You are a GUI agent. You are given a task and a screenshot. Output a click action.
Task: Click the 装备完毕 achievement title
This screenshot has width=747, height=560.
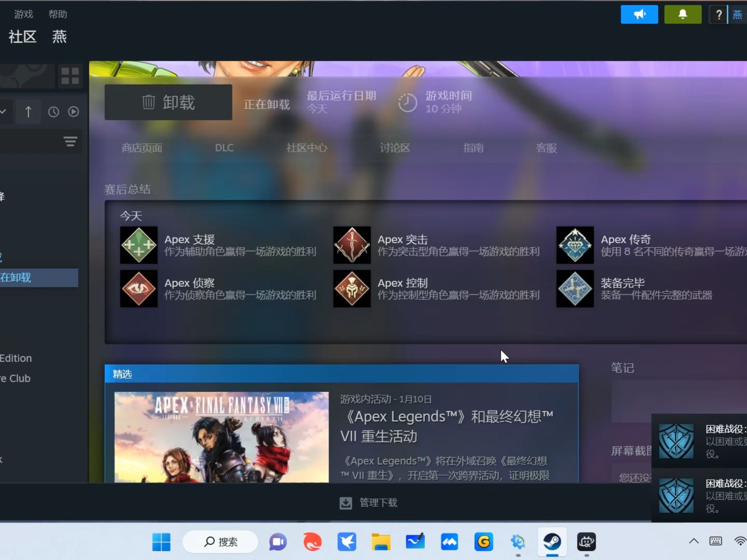(622, 283)
